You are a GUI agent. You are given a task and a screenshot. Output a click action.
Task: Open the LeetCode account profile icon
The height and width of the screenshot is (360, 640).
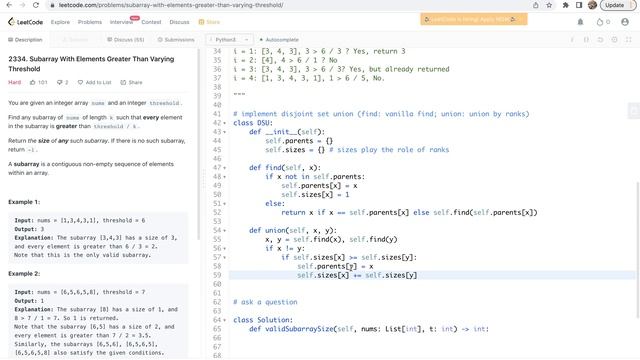point(625,22)
